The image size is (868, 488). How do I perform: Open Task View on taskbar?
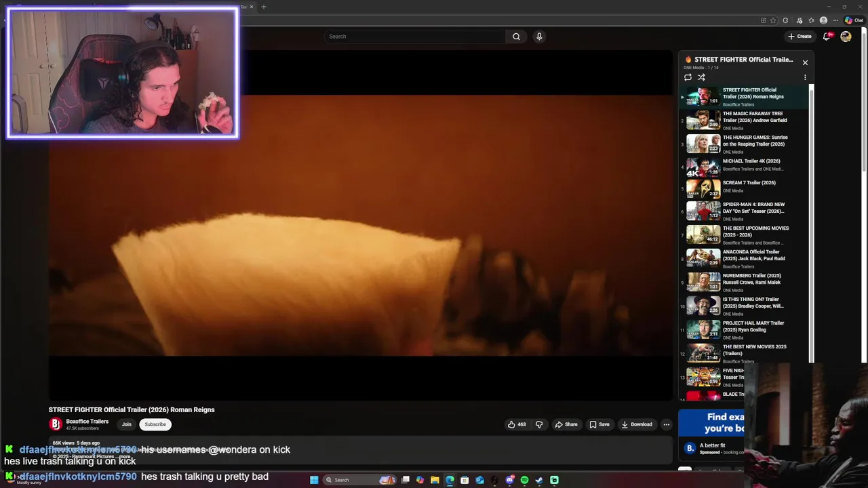(x=406, y=480)
